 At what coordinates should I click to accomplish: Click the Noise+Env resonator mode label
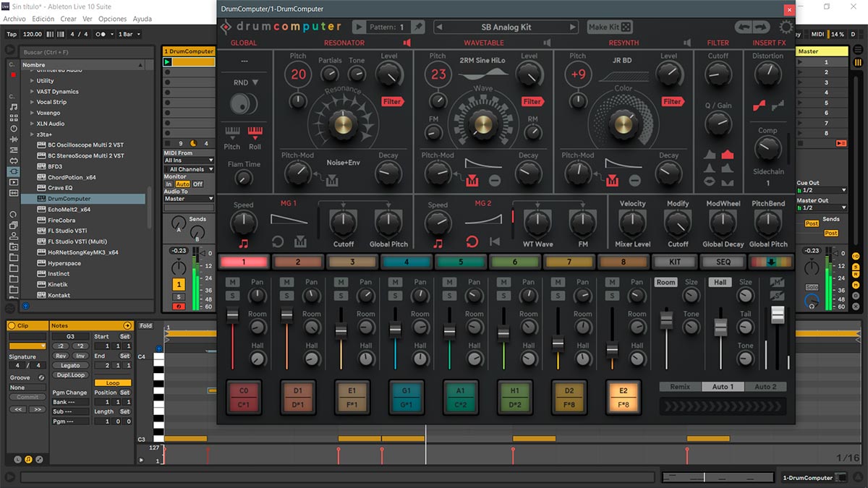click(343, 163)
